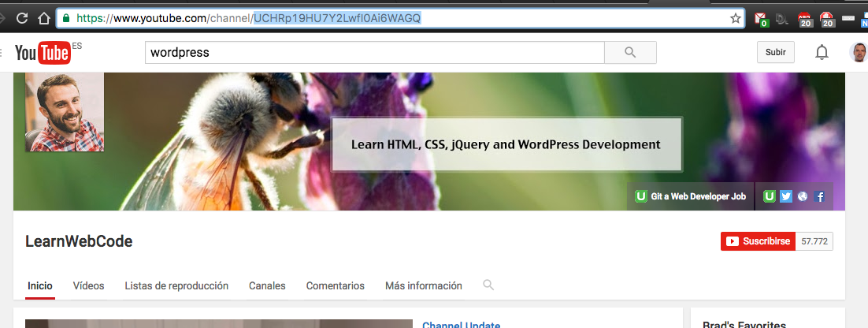Click the magnifier button beside the wordpress search
868x328 pixels.
629,53
